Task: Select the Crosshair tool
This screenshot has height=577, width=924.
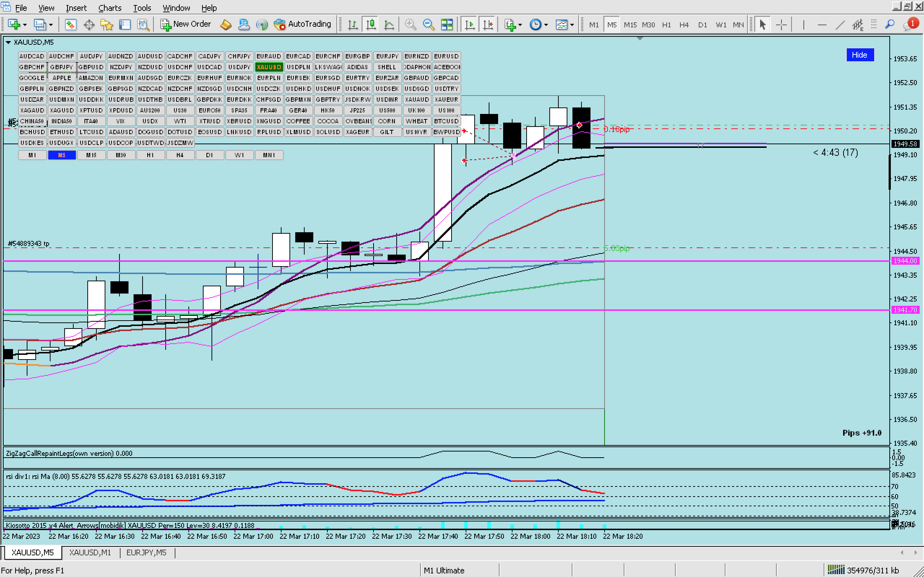Action: pos(781,25)
